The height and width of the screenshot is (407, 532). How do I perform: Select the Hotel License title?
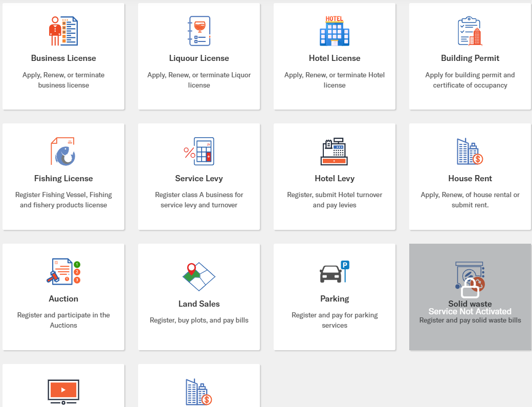point(335,58)
